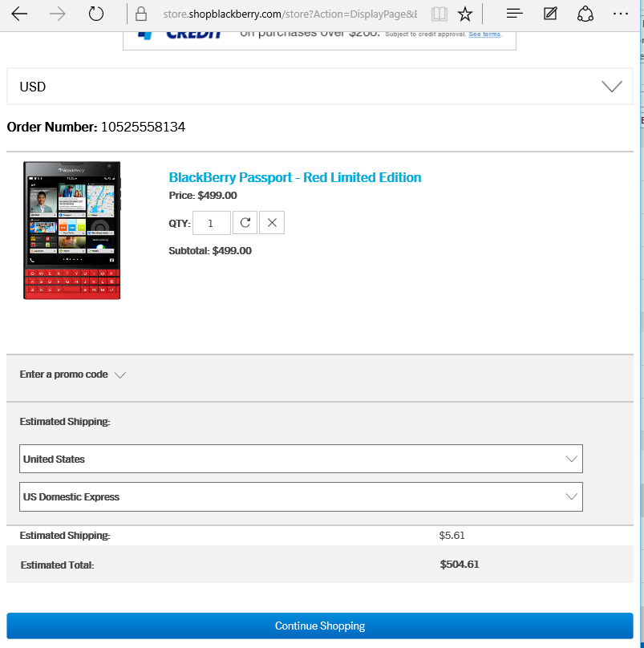The height and width of the screenshot is (648, 644).
Task: Update quantity with the refresh button
Action: pos(245,223)
